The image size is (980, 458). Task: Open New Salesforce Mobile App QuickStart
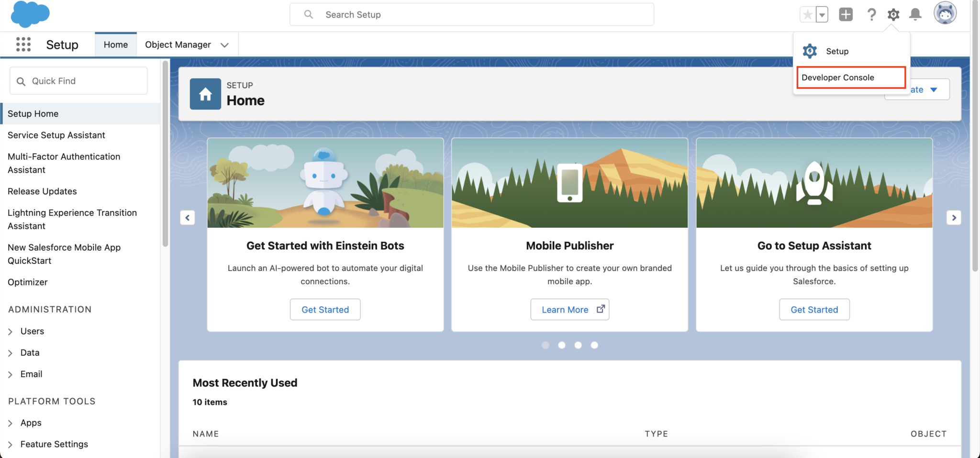[x=64, y=254]
